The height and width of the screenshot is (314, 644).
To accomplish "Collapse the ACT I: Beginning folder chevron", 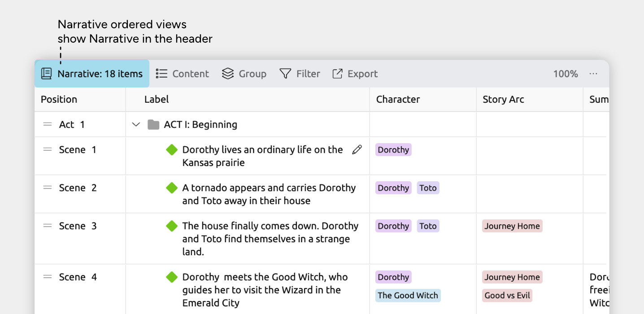I will (x=136, y=125).
